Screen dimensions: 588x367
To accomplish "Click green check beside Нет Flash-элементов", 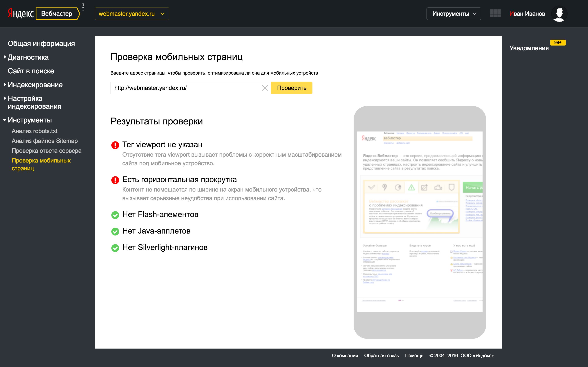I will click(x=115, y=215).
